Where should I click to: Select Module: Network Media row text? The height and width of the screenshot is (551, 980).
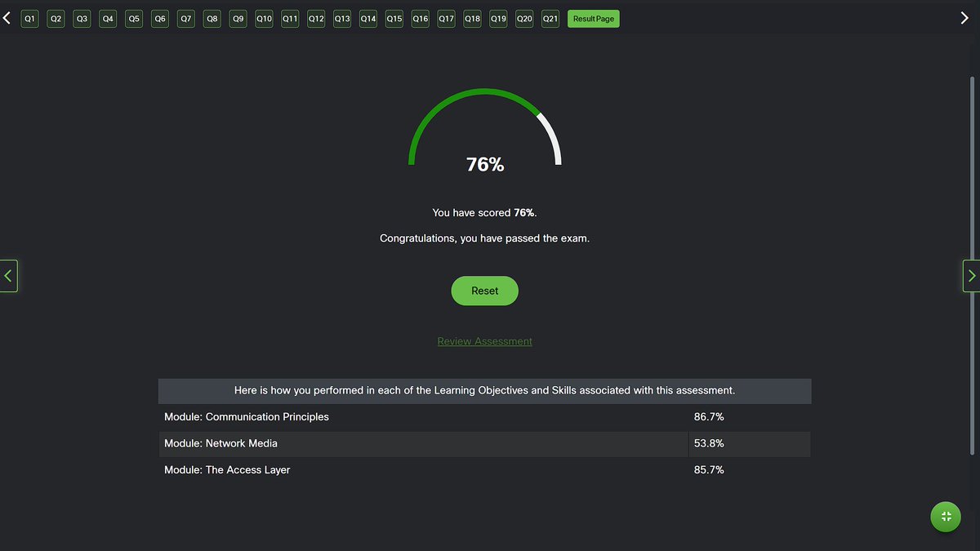[220, 443]
